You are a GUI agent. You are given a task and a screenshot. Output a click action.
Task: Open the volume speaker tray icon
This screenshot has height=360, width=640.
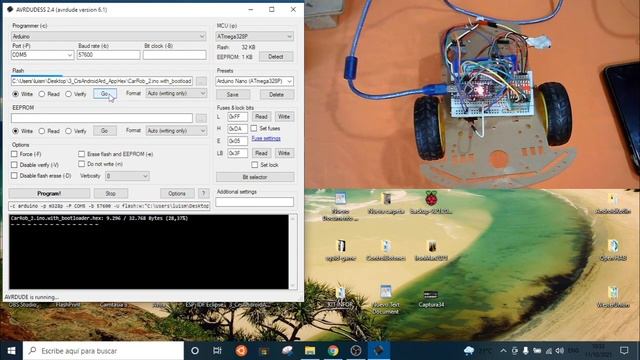click(560, 351)
